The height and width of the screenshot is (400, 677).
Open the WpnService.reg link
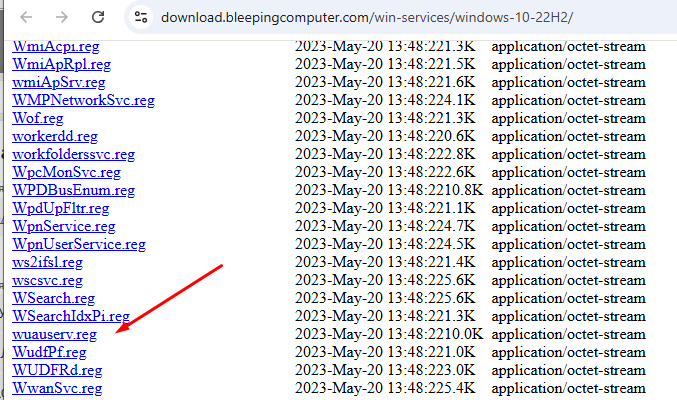click(x=64, y=226)
